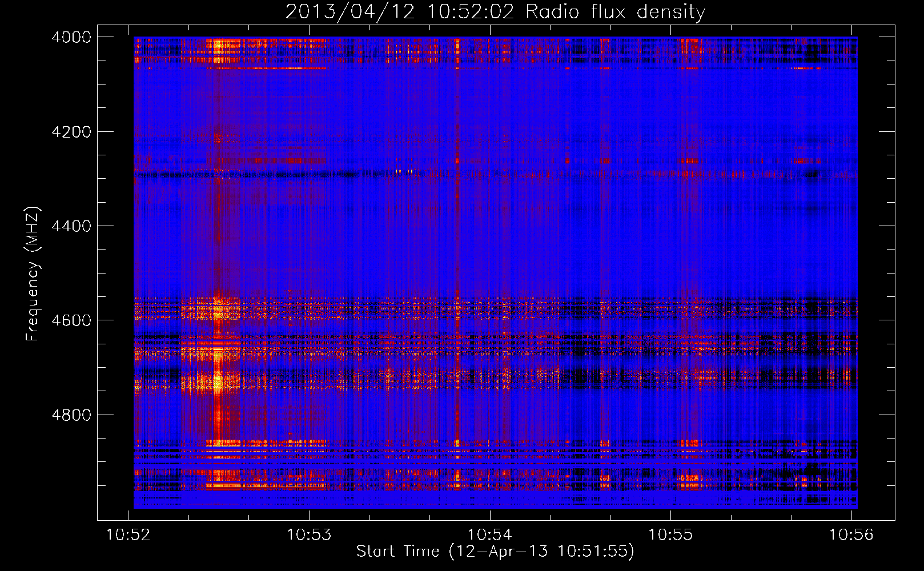Click the 10:54 time tick label
Viewport: 924px width, 571px height.
click(x=490, y=535)
